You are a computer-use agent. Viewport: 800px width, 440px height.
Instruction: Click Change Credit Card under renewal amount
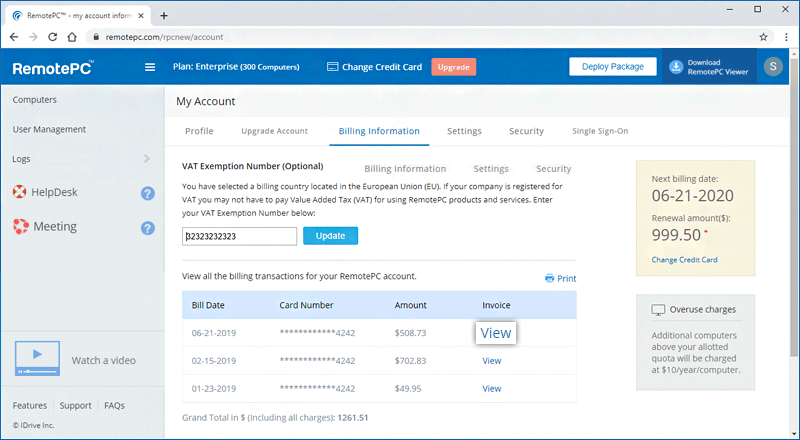pyautogui.click(x=684, y=260)
